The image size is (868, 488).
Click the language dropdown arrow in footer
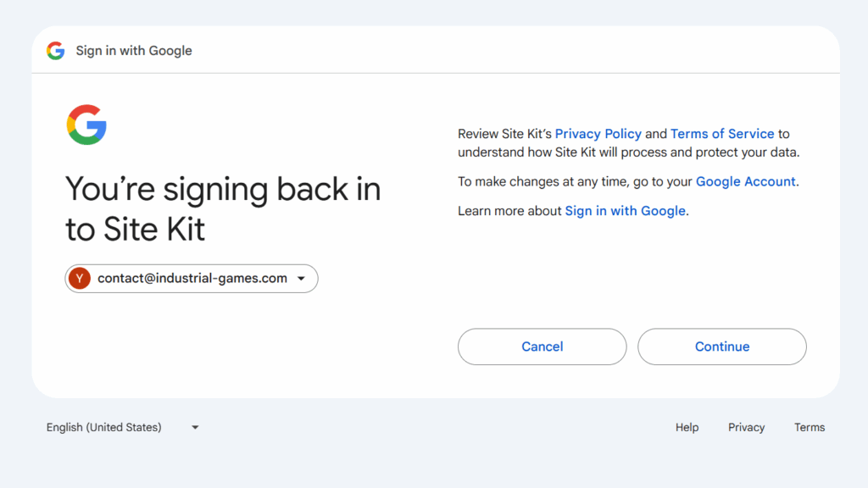pyautogui.click(x=195, y=428)
